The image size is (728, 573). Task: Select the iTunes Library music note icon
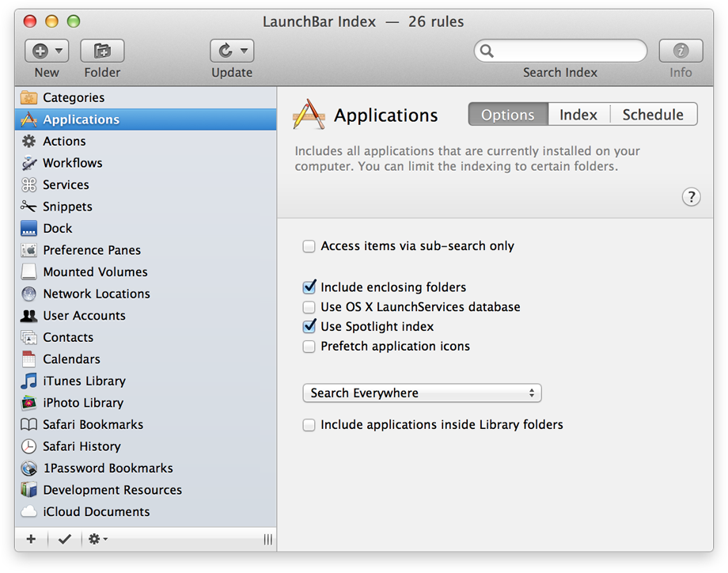pyautogui.click(x=28, y=381)
